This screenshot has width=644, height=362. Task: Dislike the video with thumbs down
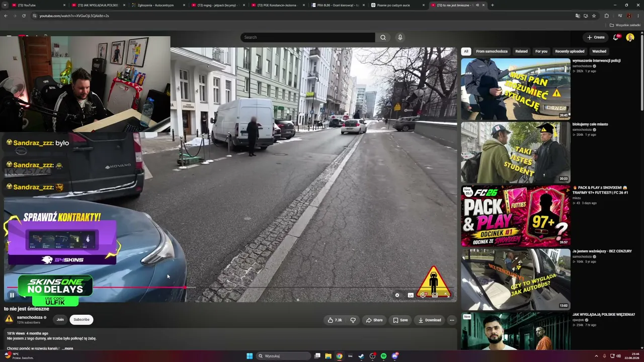pyautogui.click(x=353, y=320)
